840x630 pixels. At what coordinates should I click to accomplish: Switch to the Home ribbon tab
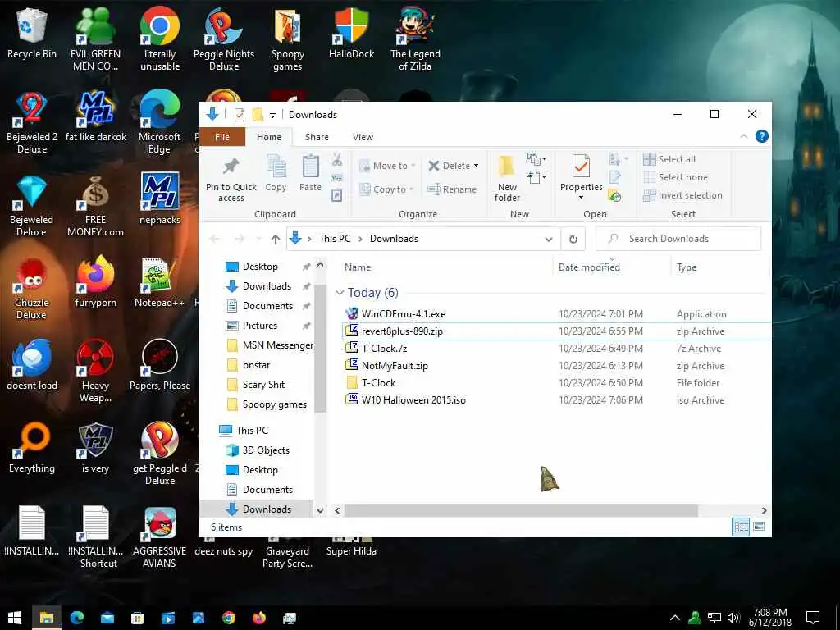(268, 137)
